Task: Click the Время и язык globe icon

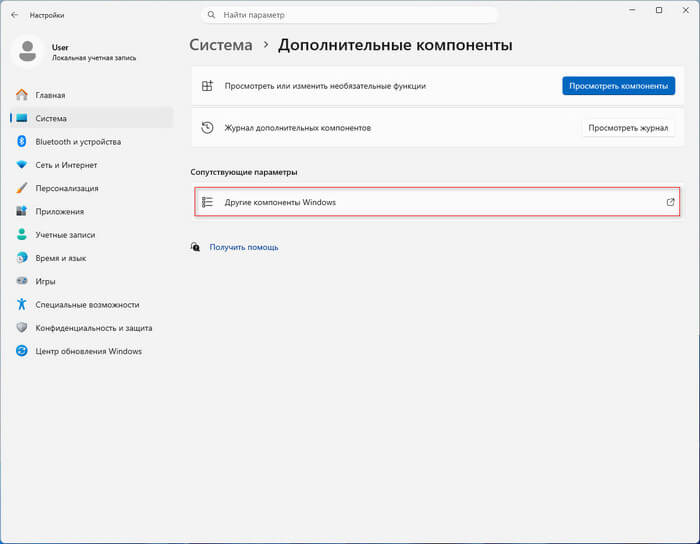Action: (21, 257)
